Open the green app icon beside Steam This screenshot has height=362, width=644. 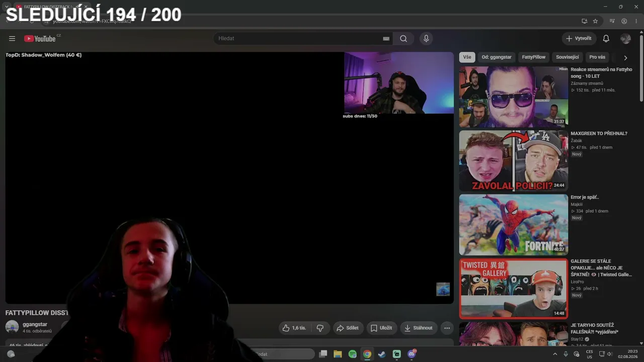396,354
